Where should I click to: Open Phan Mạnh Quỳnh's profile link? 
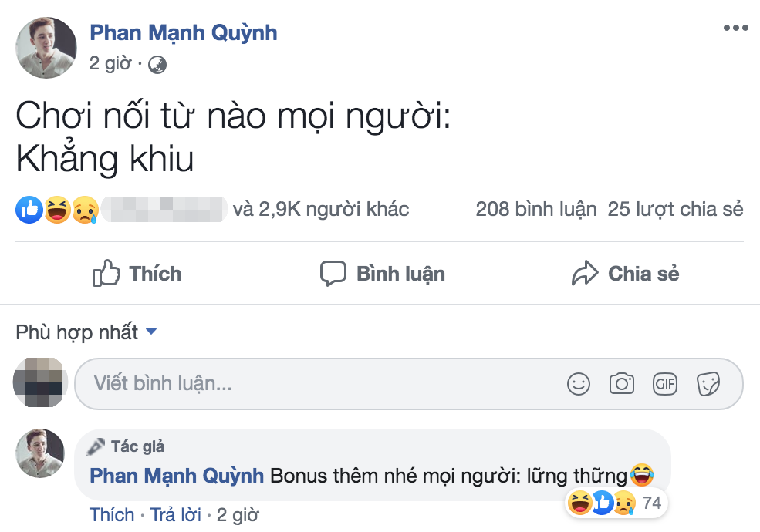(x=182, y=32)
